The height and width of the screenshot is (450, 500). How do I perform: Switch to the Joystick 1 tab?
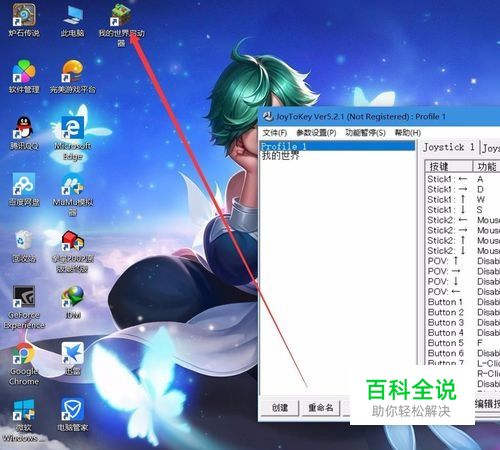(x=449, y=147)
